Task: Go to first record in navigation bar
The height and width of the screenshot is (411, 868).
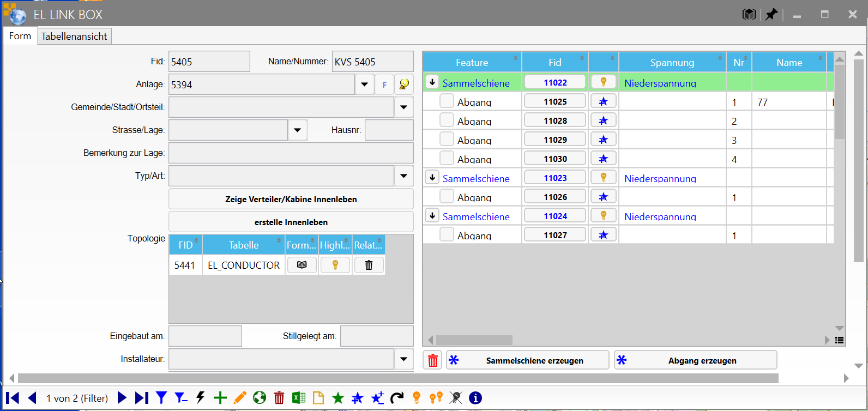Action: click(12, 398)
